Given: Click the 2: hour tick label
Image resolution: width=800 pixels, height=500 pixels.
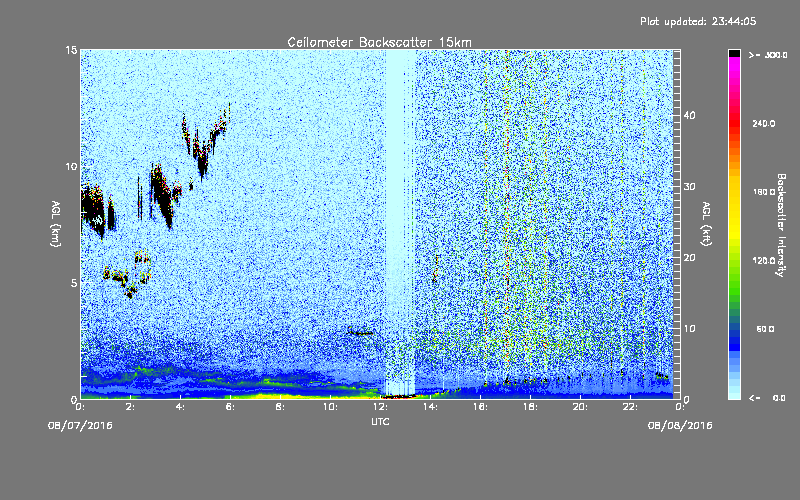Looking at the screenshot, I should tap(131, 407).
